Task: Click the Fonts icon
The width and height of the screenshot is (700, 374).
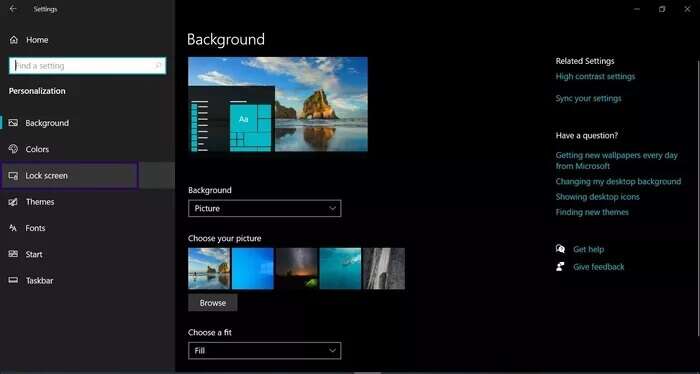Action: [x=13, y=228]
